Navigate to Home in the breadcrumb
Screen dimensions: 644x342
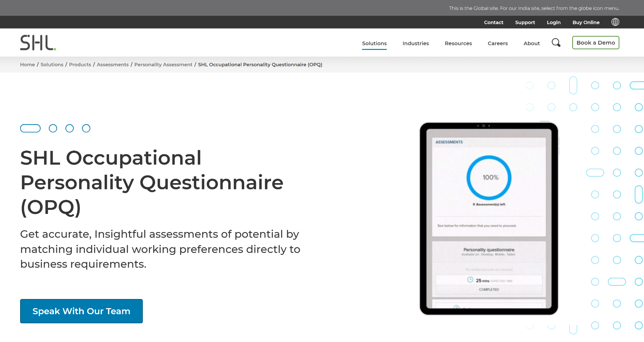click(x=28, y=65)
